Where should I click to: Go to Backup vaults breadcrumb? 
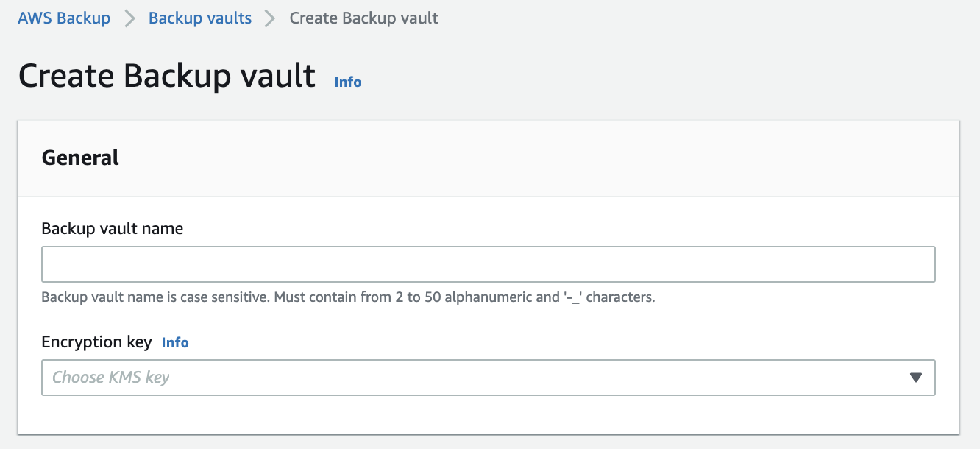click(200, 18)
